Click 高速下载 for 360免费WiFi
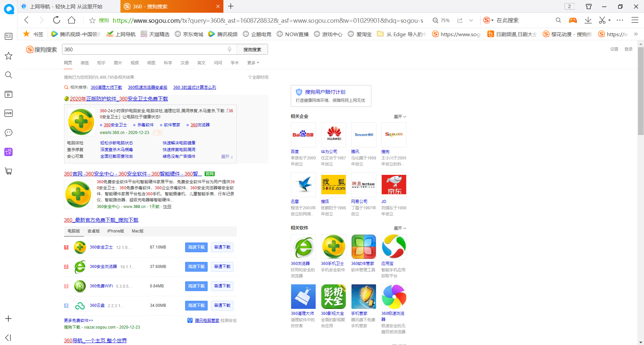 [x=196, y=286]
